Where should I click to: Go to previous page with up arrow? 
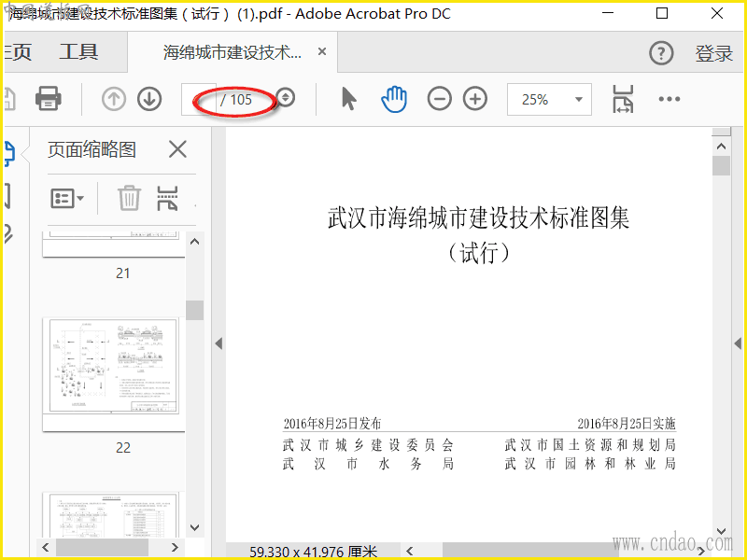point(114,99)
